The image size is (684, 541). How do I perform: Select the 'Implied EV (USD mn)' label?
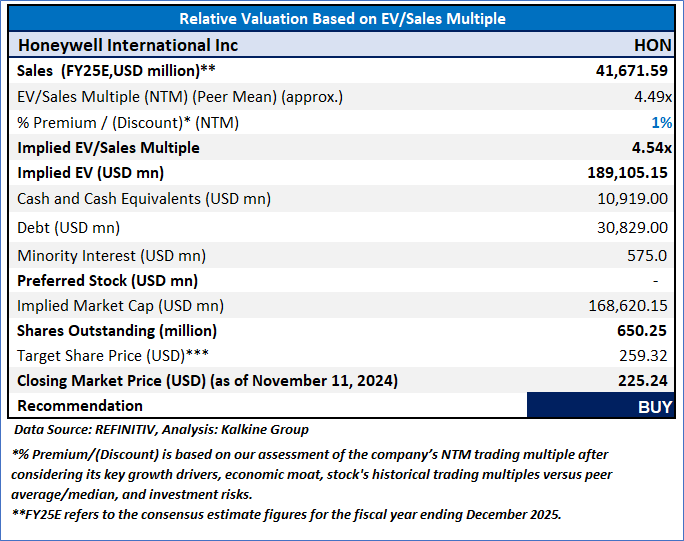(x=90, y=173)
